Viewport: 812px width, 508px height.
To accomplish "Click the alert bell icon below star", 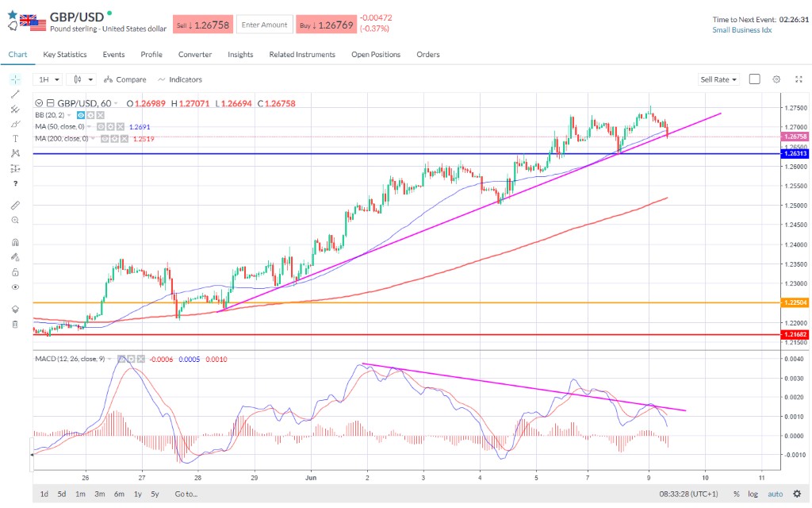I will (13, 25).
